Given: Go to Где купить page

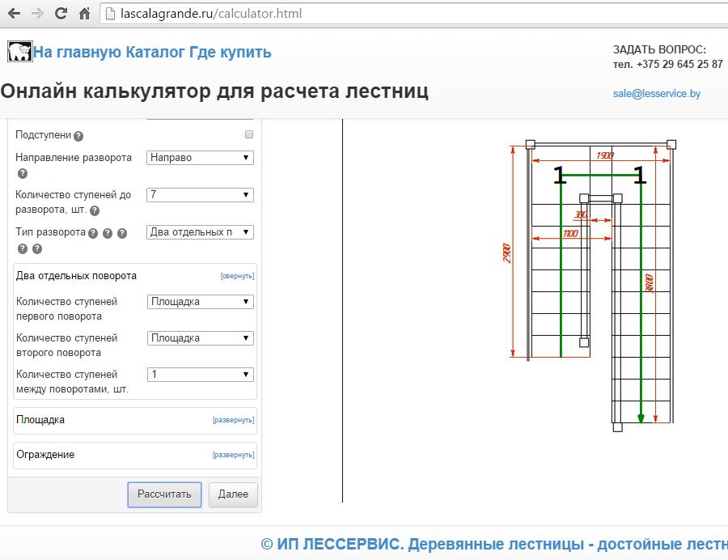Looking at the screenshot, I should coord(231,53).
